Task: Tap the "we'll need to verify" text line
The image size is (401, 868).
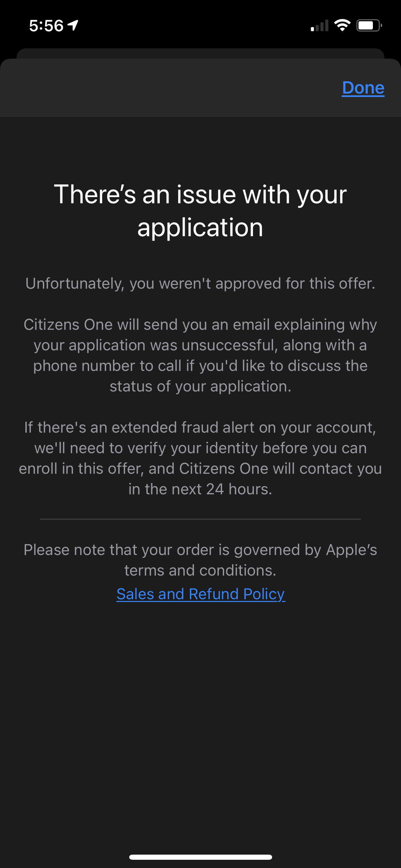Action: [200, 448]
